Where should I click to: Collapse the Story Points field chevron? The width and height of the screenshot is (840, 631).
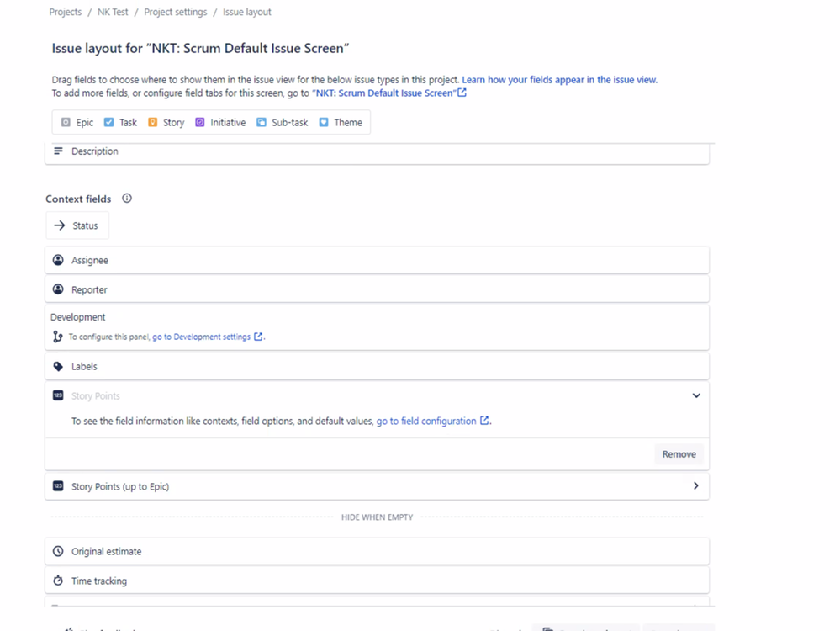tap(696, 395)
